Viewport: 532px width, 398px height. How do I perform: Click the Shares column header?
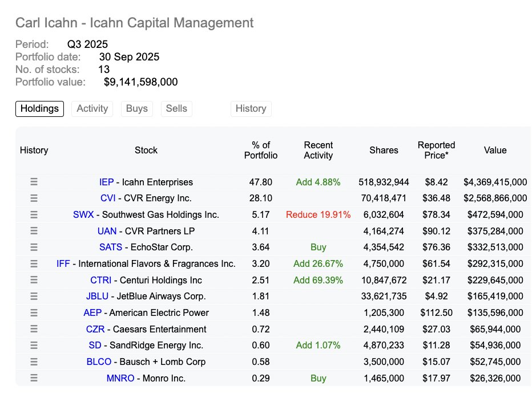tap(384, 150)
